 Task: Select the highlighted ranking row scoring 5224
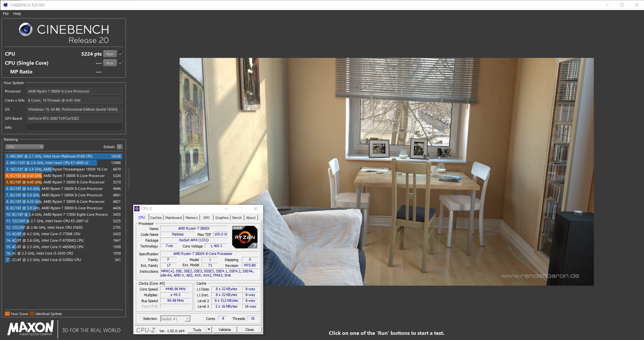[64, 176]
